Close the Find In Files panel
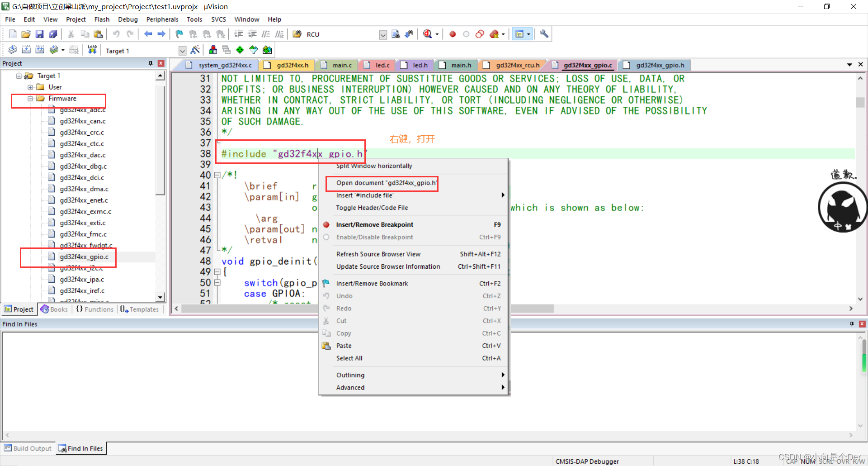 pyautogui.click(x=862, y=324)
